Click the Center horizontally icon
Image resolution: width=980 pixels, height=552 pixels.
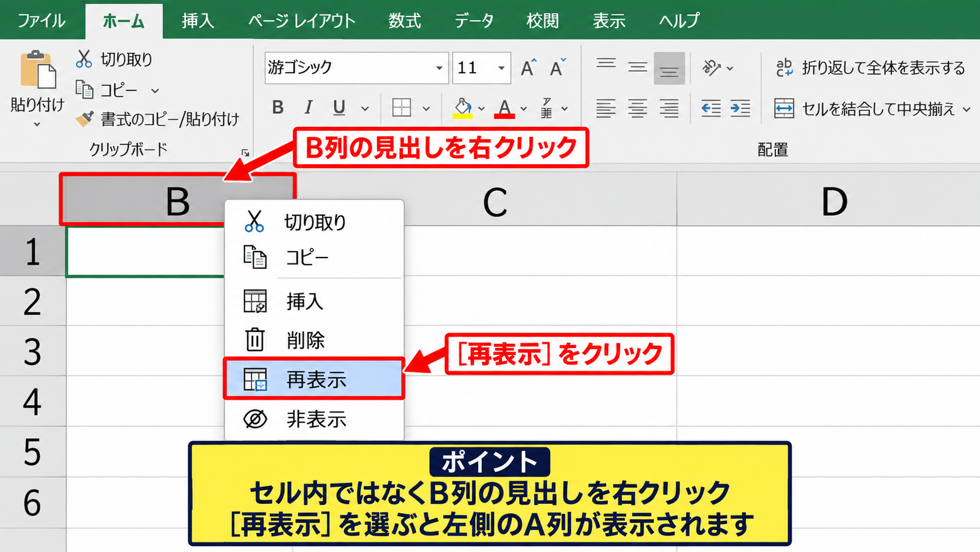(x=638, y=109)
